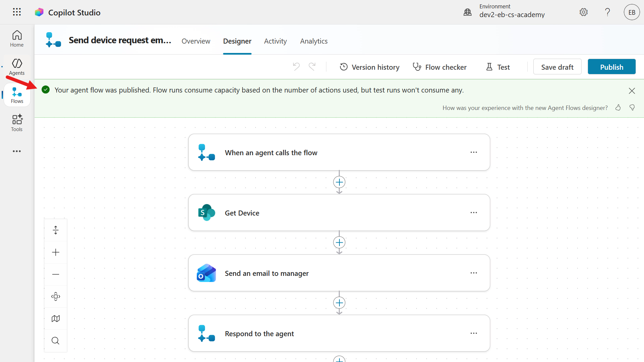Switch to the Analytics tab

pos(314,41)
